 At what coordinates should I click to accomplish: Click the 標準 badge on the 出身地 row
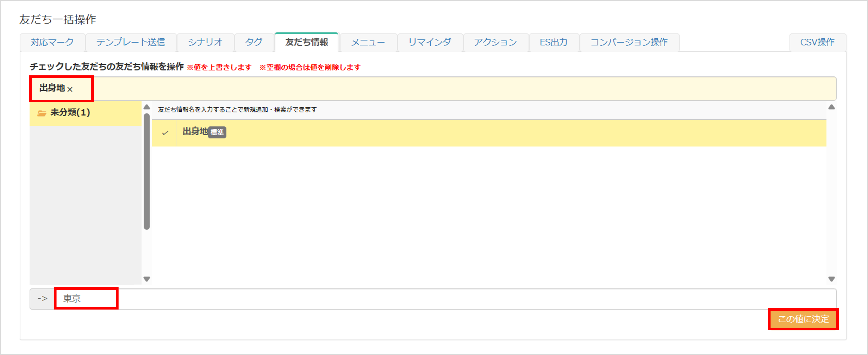pyautogui.click(x=217, y=132)
